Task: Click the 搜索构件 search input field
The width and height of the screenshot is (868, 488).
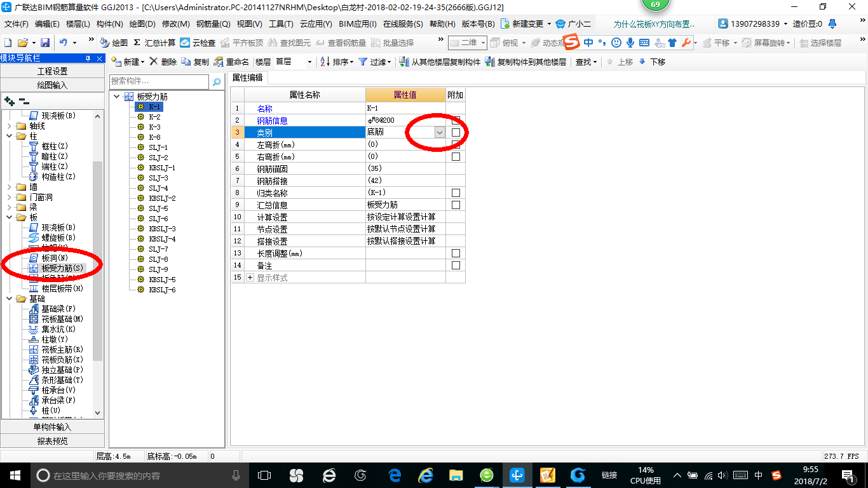Action: [x=159, y=81]
